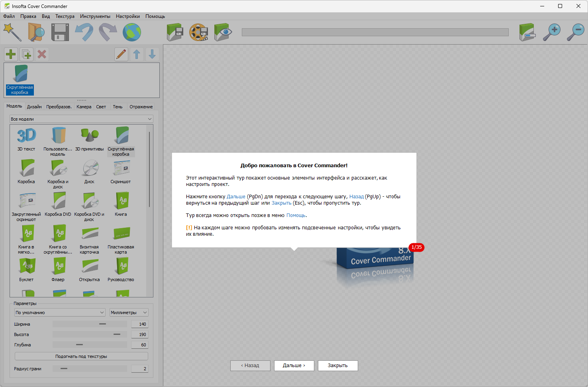The image size is (588, 387).
Task: Adjust the Глубина slider
Action: (90, 345)
